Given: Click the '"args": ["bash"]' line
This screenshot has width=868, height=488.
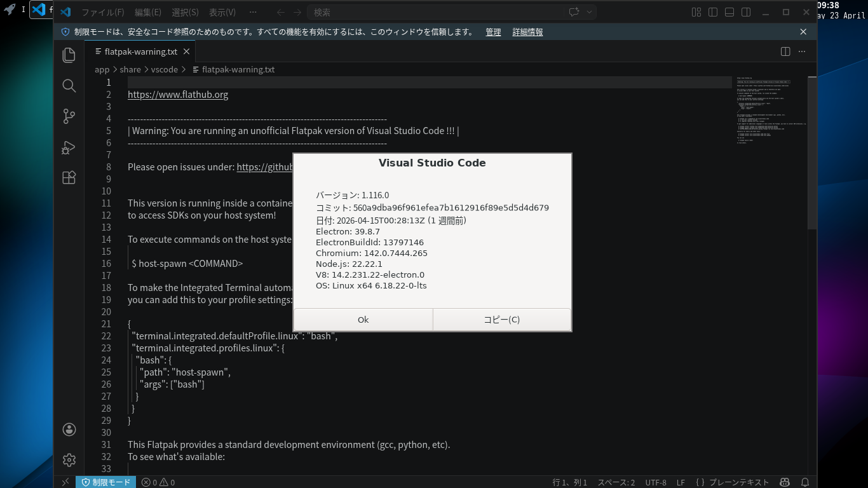Looking at the screenshot, I should pyautogui.click(x=172, y=384).
